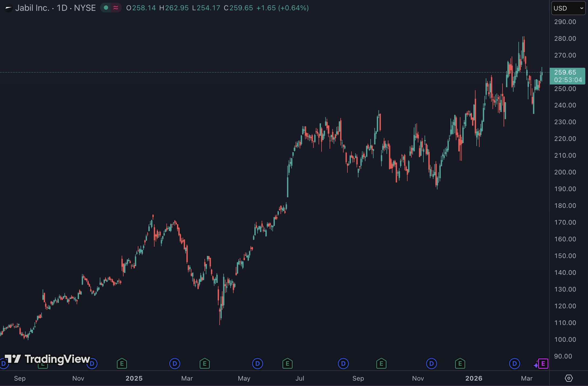Click the 200.00 price axis label
This screenshot has width=588, height=386.
(x=565, y=172)
